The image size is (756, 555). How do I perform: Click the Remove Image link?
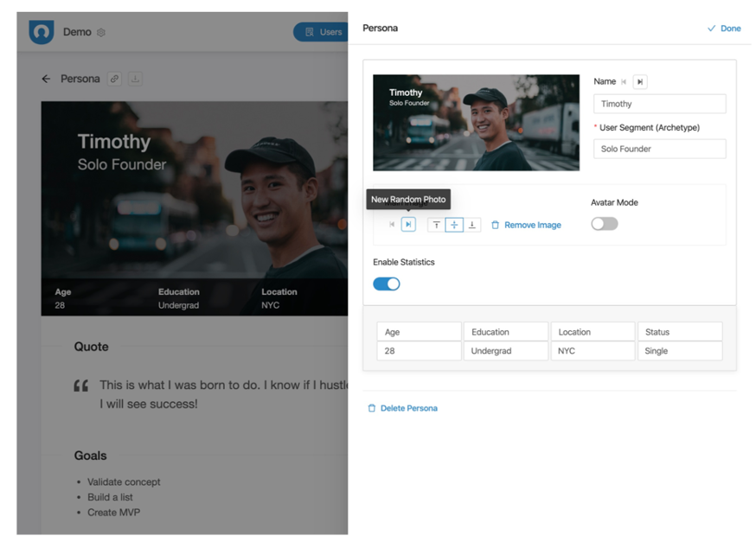(x=526, y=225)
